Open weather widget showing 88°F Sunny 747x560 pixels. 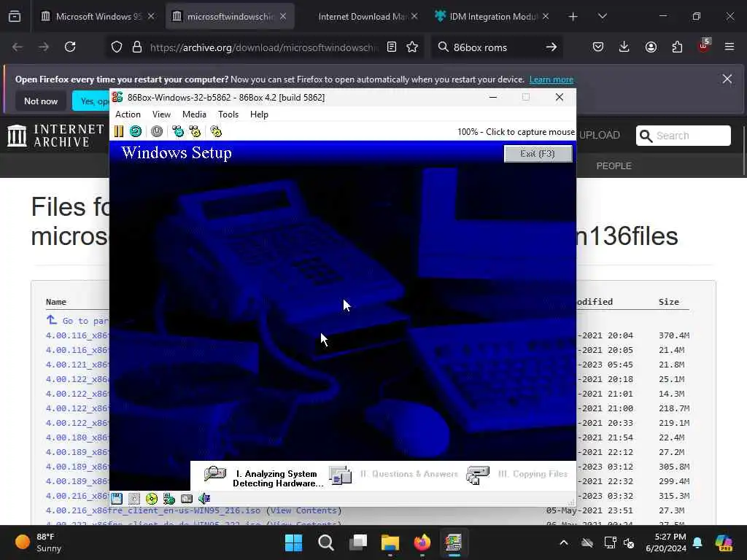tap(38, 542)
